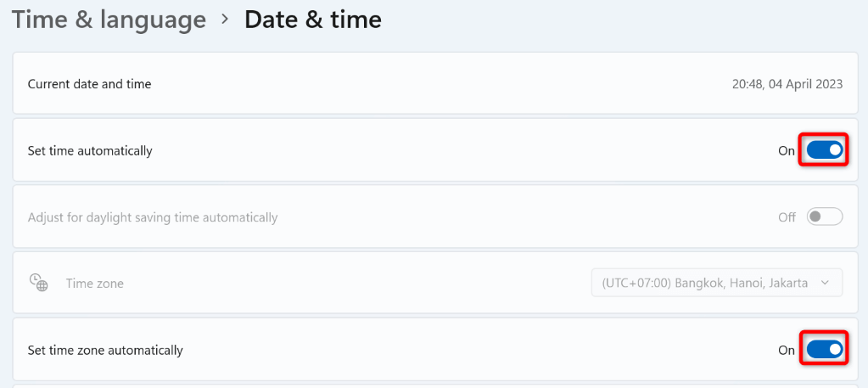The width and height of the screenshot is (868, 388).
Task: Click the Time zone text label
Action: (95, 284)
